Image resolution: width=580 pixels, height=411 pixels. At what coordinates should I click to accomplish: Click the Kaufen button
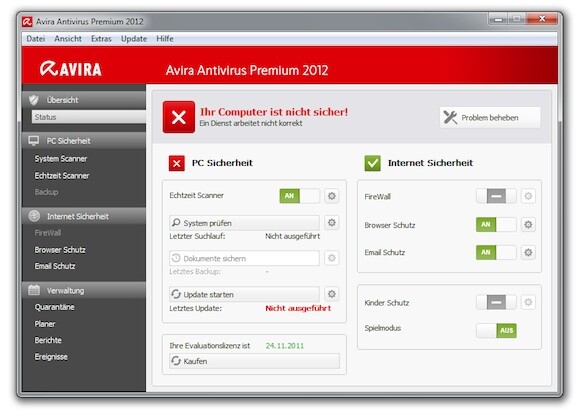point(254,361)
